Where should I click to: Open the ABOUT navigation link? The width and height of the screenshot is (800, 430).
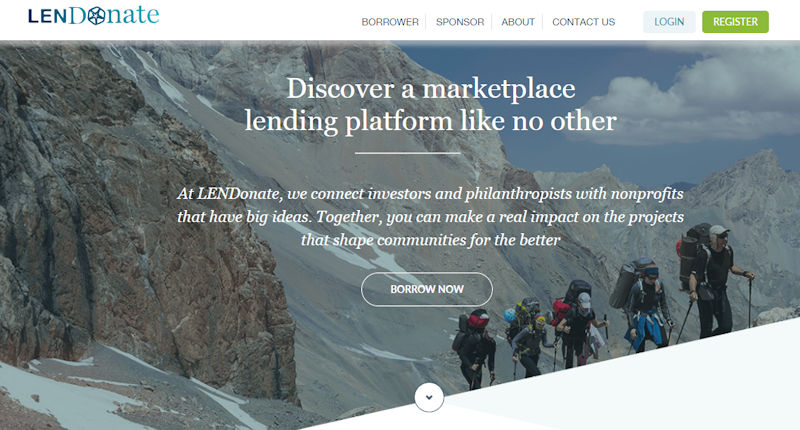[x=518, y=22]
